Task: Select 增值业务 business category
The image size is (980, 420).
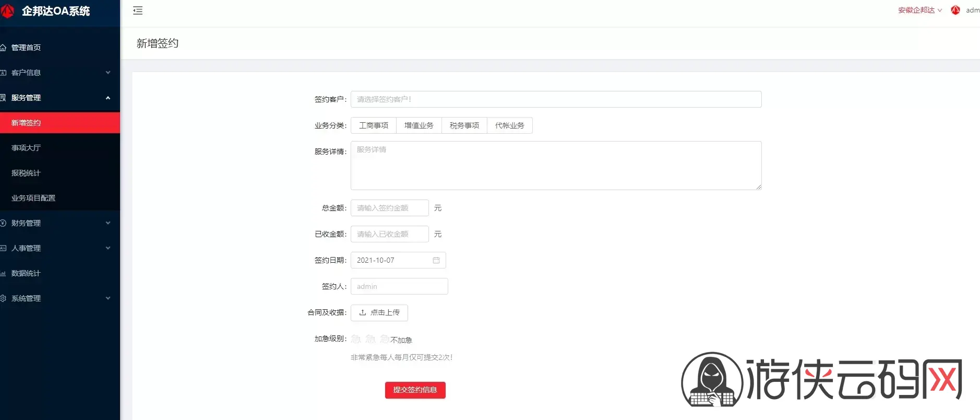Action: [x=419, y=125]
